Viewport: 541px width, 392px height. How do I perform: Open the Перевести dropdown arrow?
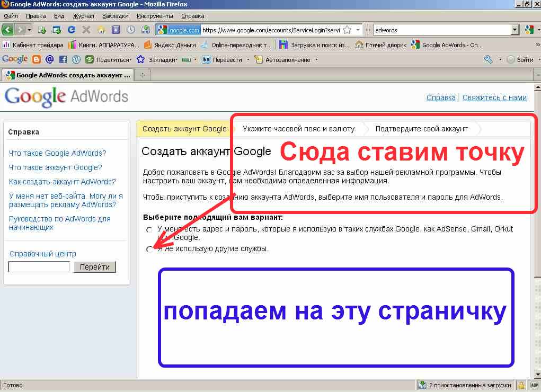247,59
